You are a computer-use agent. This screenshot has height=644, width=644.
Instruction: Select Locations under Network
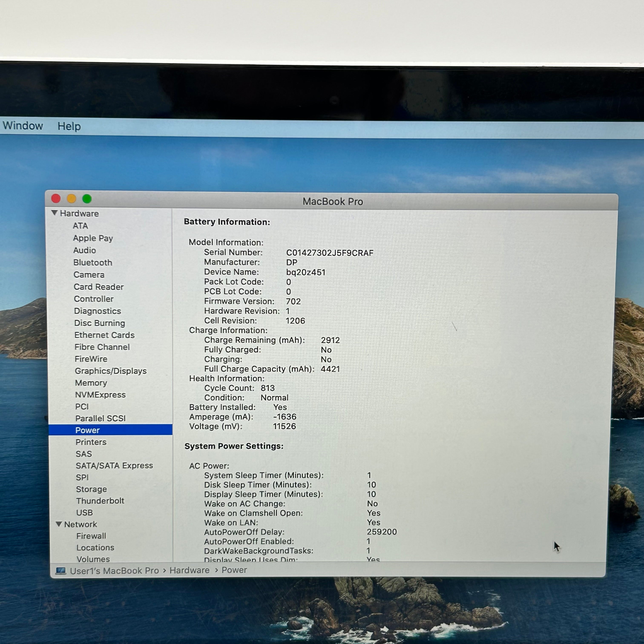[95, 548]
